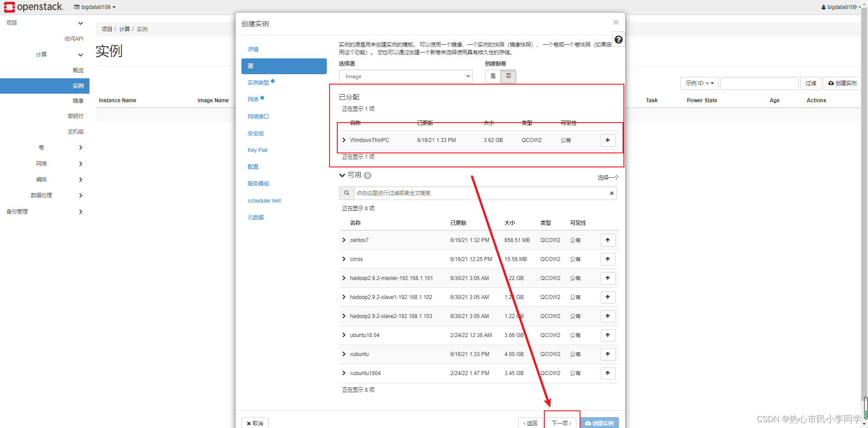Open the 示例 ID filter dropdown
868x428 pixels.
[699, 83]
